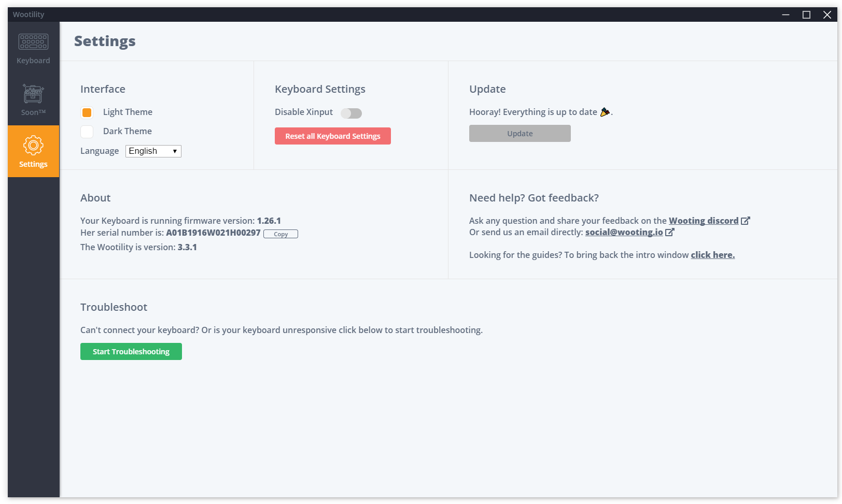
Task: Open the Keyboard section in sidebar
Action: (33, 48)
